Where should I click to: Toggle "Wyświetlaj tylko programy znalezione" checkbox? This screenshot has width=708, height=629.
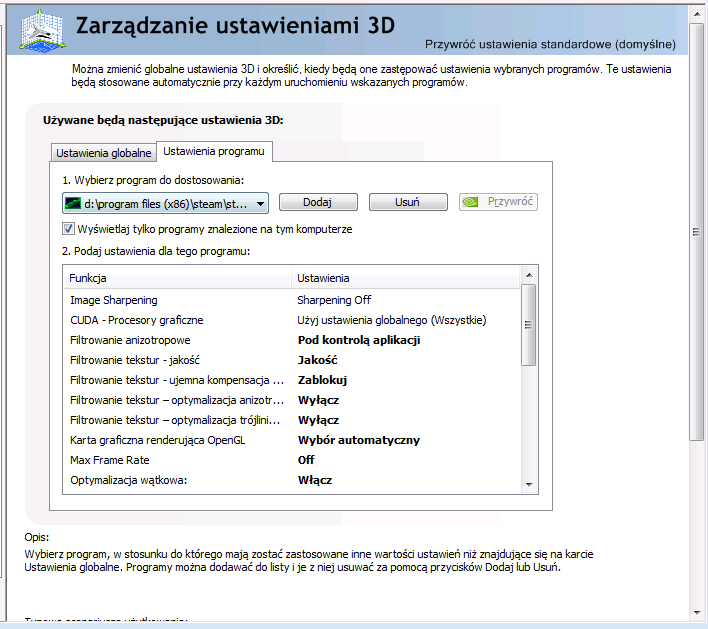coord(69,229)
